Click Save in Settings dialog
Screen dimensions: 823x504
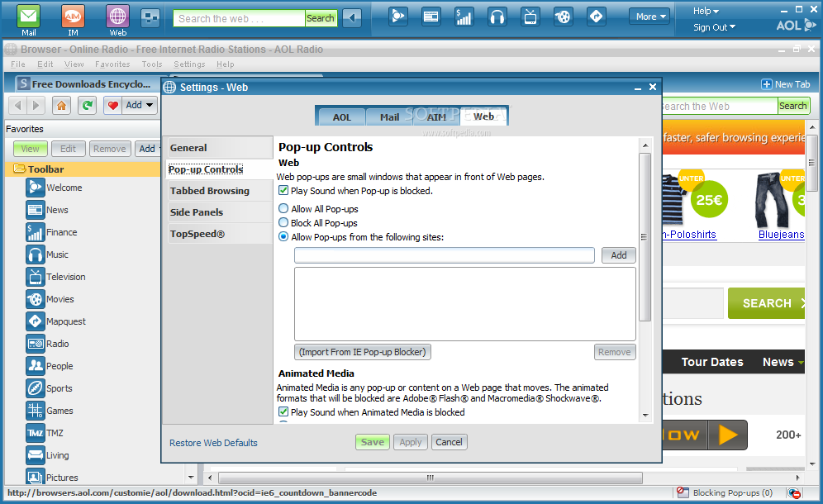click(x=373, y=442)
